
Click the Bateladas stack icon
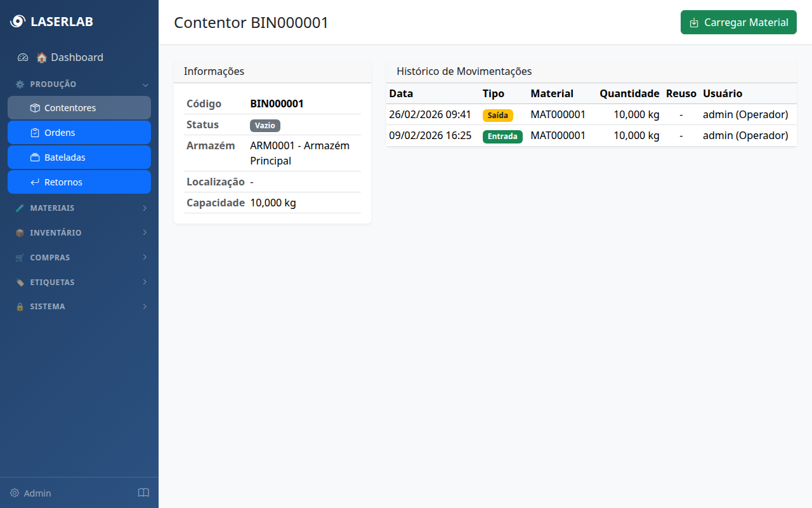click(x=35, y=157)
